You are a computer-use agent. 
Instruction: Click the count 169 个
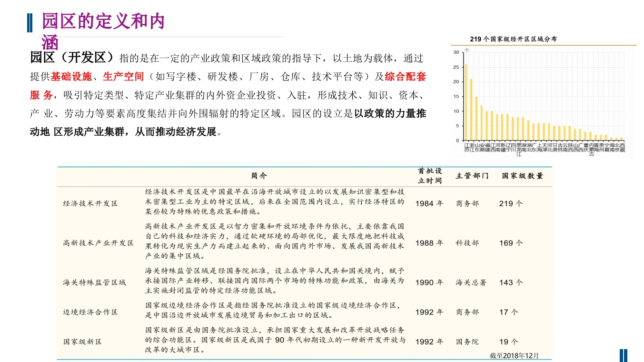pyautogui.click(x=511, y=243)
